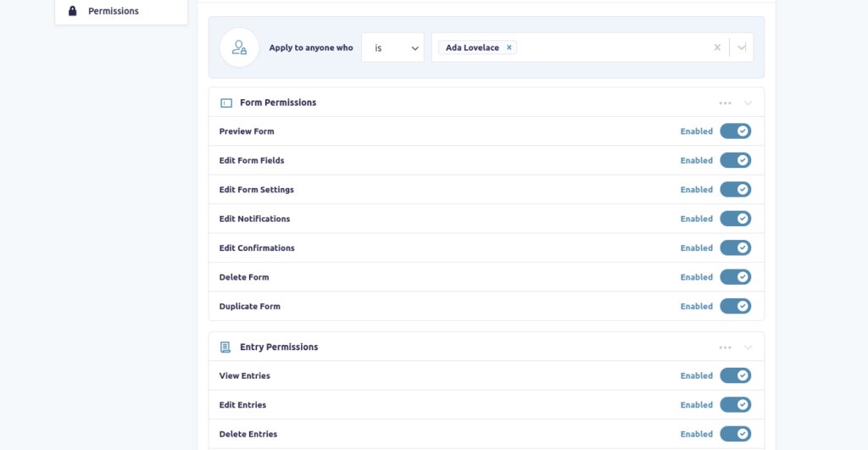Toggle the Edit Confirmations permission
This screenshot has height=450, width=868.
(x=735, y=248)
